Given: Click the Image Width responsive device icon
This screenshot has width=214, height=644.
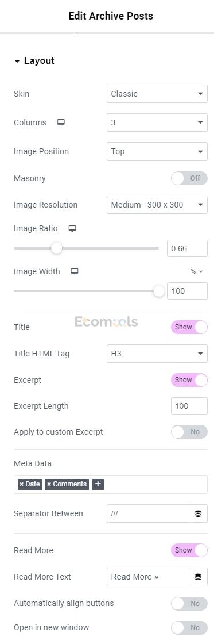Looking at the screenshot, I should [74, 271].
